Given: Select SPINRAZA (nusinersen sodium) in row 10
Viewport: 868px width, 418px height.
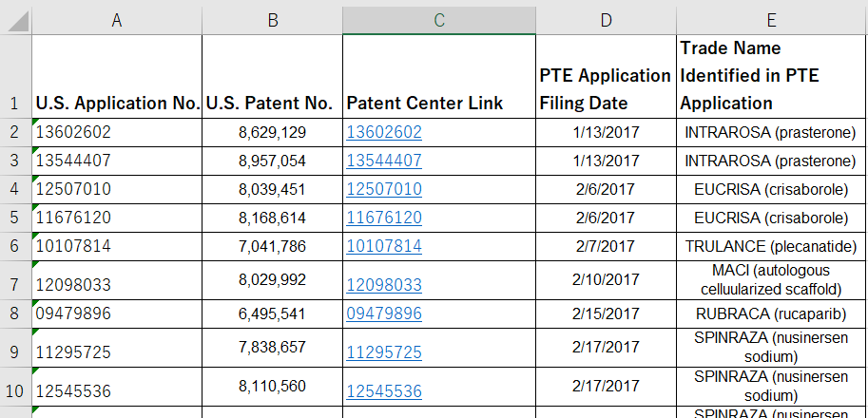Looking at the screenshot, I should click(x=772, y=387).
